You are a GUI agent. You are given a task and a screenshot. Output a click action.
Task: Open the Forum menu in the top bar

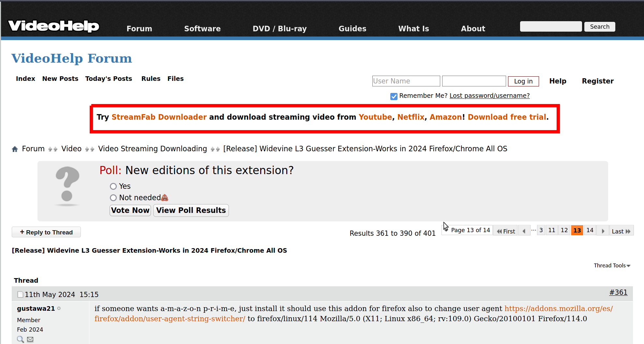pyautogui.click(x=139, y=29)
